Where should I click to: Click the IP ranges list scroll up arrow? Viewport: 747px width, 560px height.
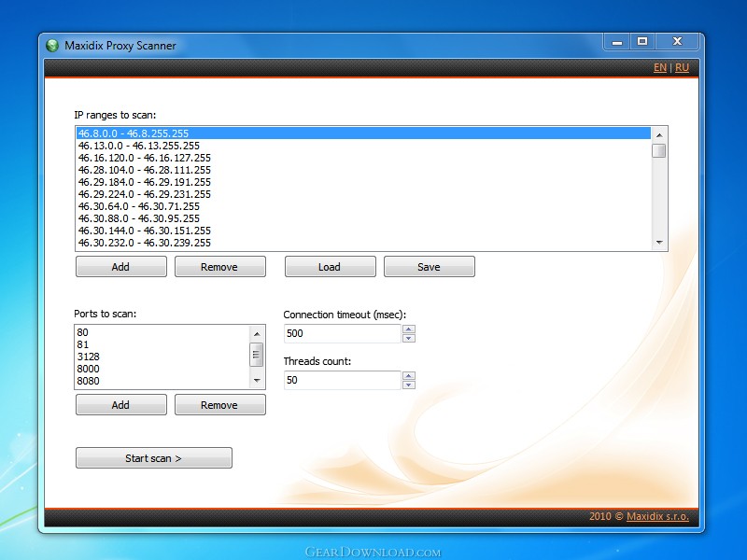659,135
